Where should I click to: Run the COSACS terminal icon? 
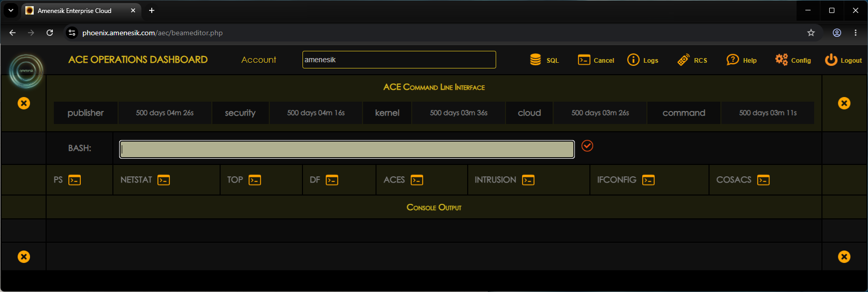763,180
